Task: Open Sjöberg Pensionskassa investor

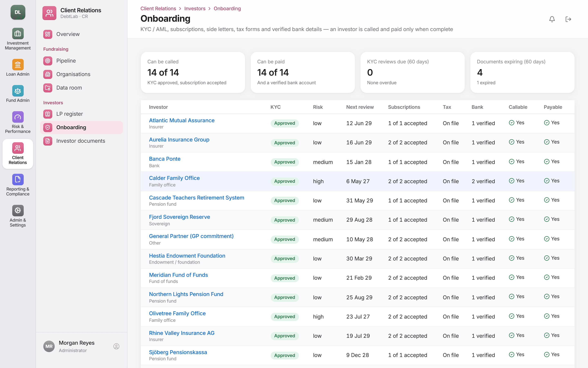Action: coord(178,352)
